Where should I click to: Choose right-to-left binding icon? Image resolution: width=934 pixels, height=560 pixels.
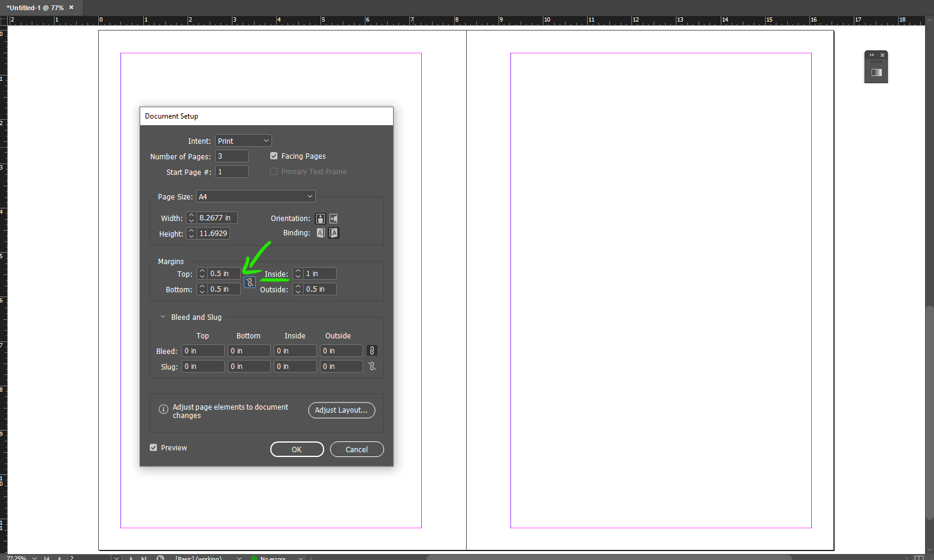tap(334, 233)
